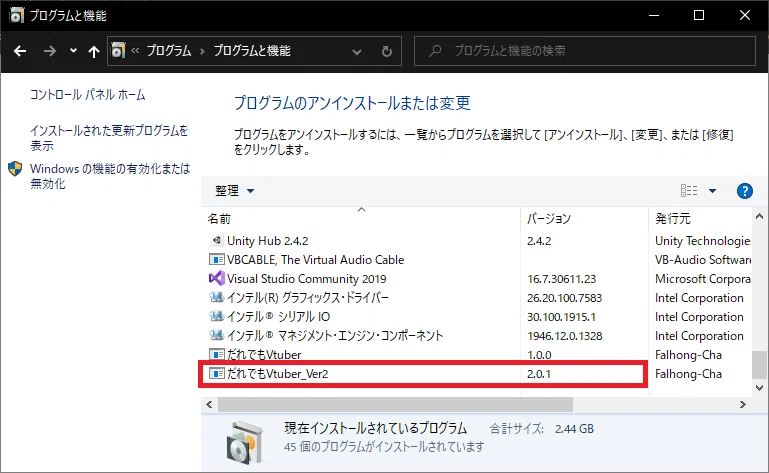Open the 整理 dropdown menu

(x=234, y=190)
